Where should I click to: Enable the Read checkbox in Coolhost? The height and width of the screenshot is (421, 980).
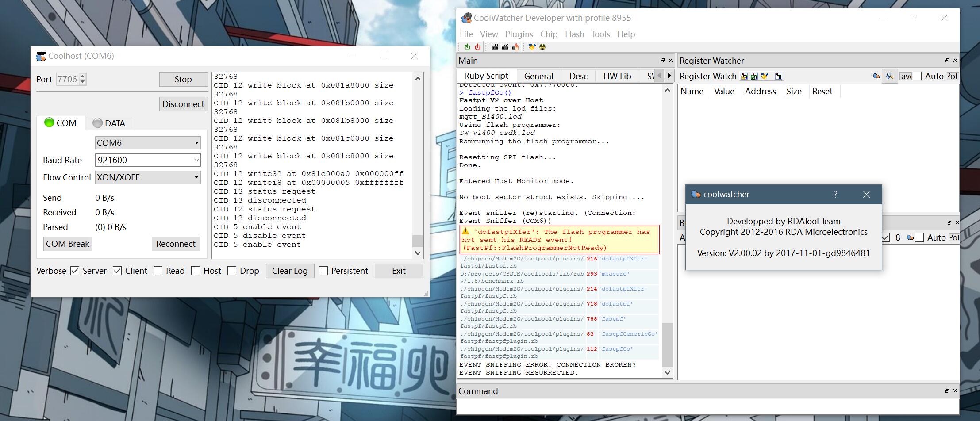[158, 271]
